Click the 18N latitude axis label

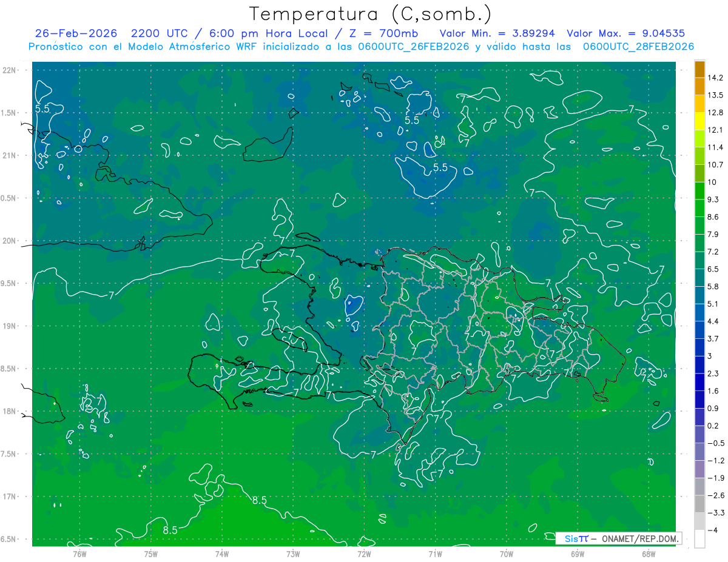tap(10, 411)
